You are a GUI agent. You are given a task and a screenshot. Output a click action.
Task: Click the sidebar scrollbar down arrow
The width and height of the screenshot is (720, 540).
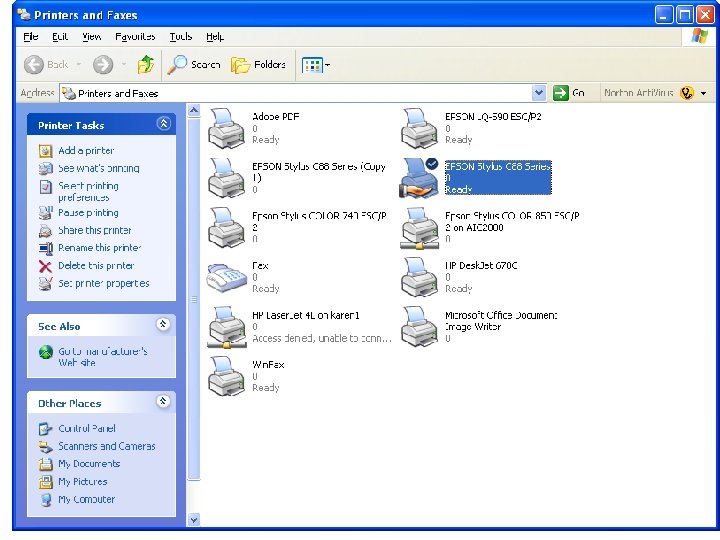click(194, 520)
